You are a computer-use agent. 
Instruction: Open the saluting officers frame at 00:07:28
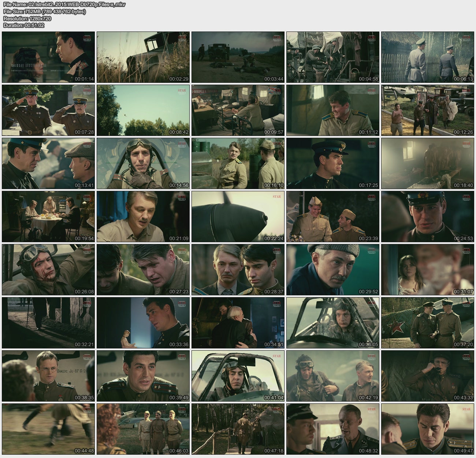tap(48, 110)
